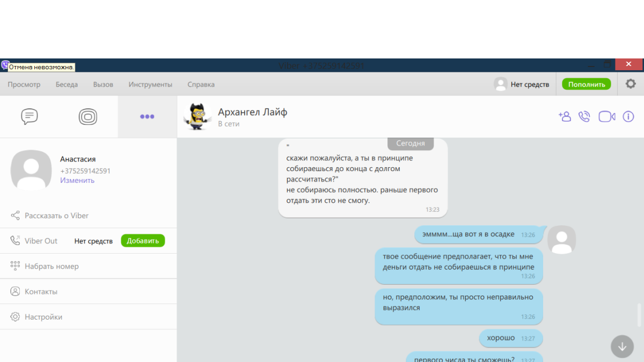The width and height of the screenshot is (644, 362).
Task: Click message 'но, предположим, ты просто неправильно'
Action: point(459,306)
